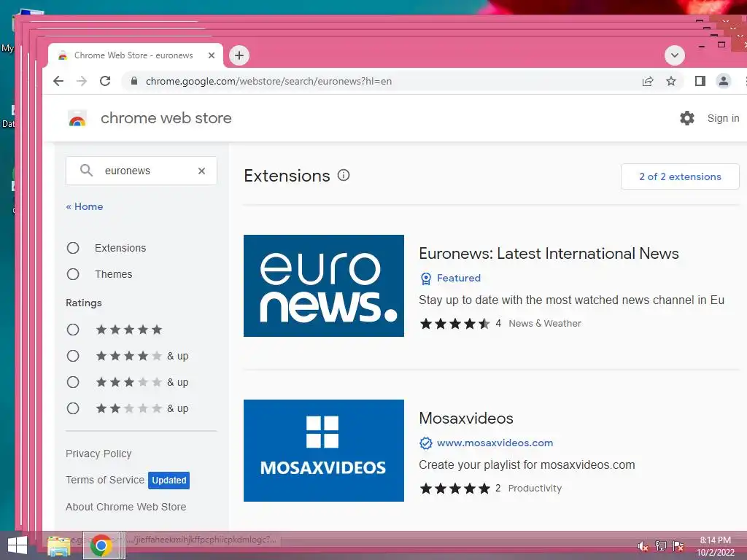Click the address bar URL

coord(268,81)
